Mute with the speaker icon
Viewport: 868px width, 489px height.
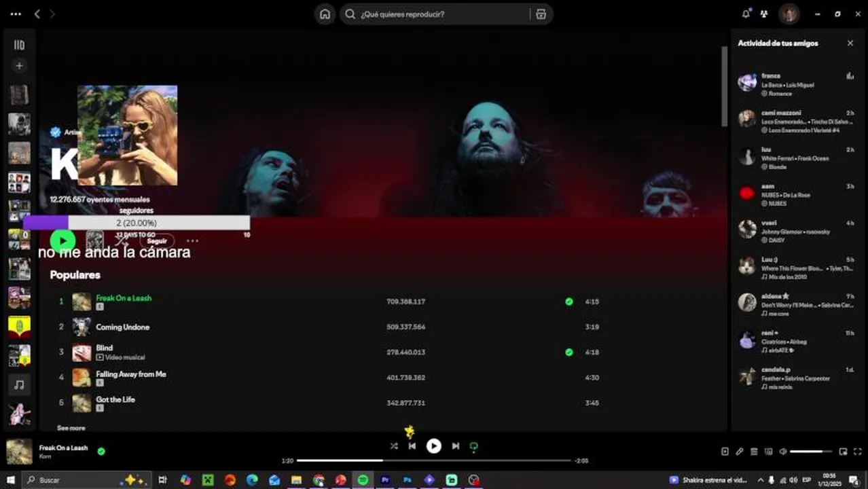coord(783,452)
